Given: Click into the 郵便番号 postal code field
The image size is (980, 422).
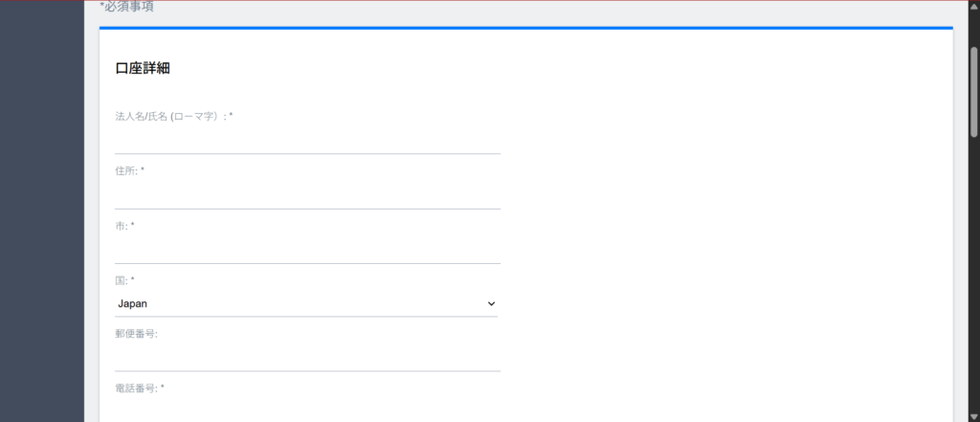Looking at the screenshot, I should point(307,358).
